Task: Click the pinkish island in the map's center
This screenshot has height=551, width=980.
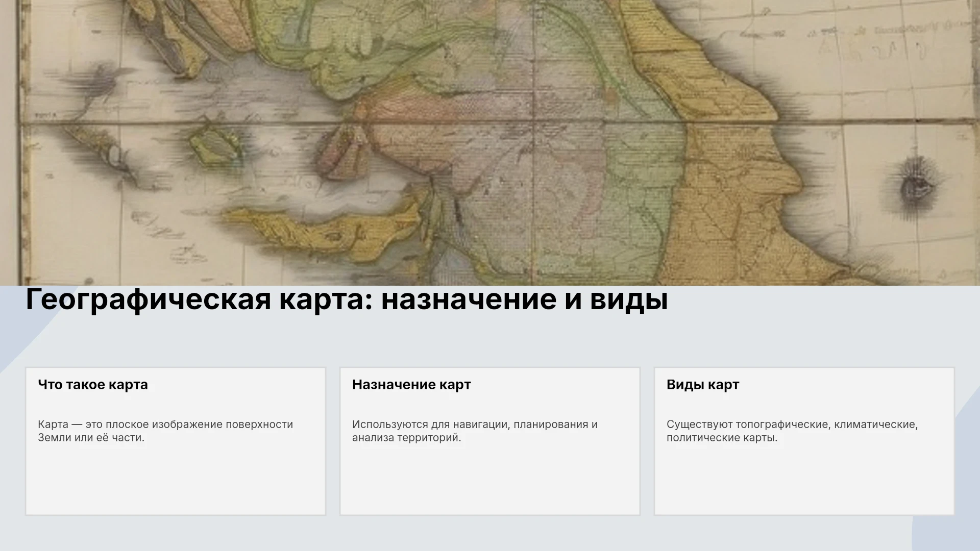Action: pos(339,152)
